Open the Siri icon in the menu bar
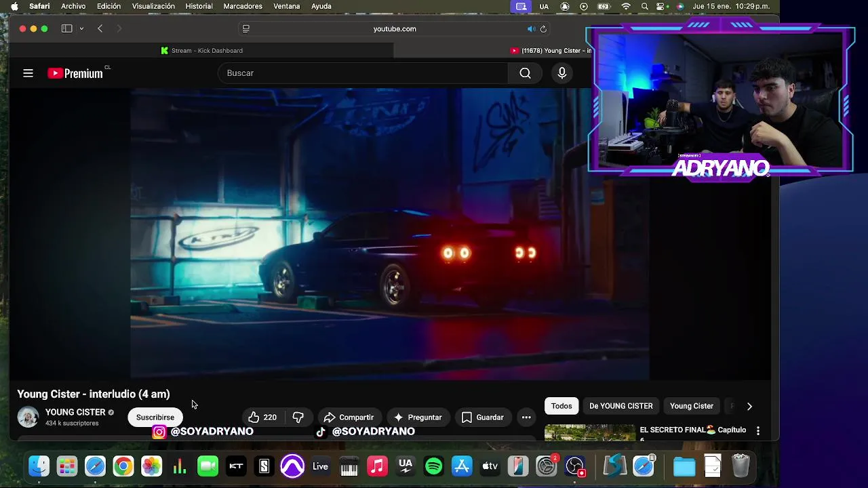This screenshot has height=488, width=868. coord(679,6)
